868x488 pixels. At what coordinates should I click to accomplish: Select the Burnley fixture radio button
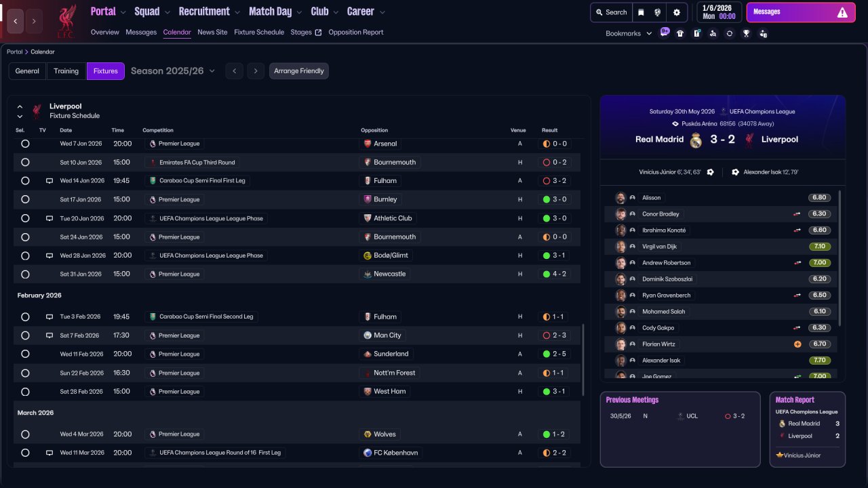point(25,199)
